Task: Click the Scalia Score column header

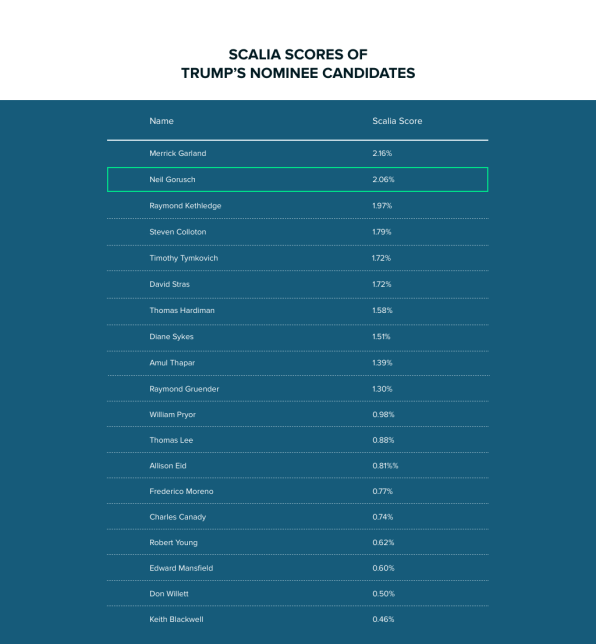Action: tap(397, 121)
